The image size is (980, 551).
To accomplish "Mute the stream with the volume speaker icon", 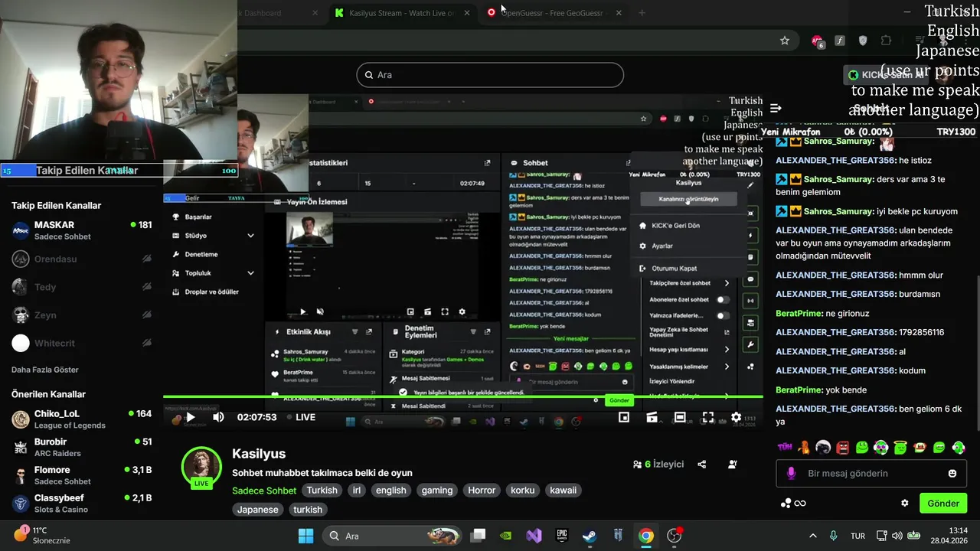I will pyautogui.click(x=218, y=417).
